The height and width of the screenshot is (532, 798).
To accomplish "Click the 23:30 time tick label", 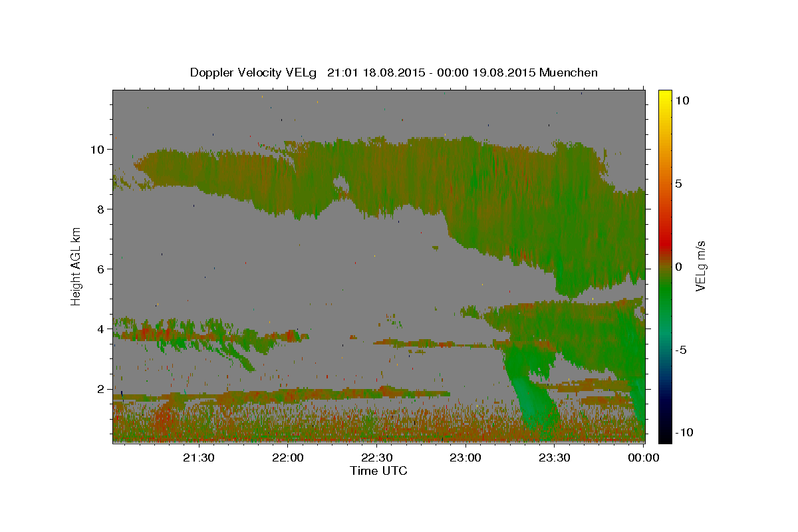I will pyautogui.click(x=555, y=458).
